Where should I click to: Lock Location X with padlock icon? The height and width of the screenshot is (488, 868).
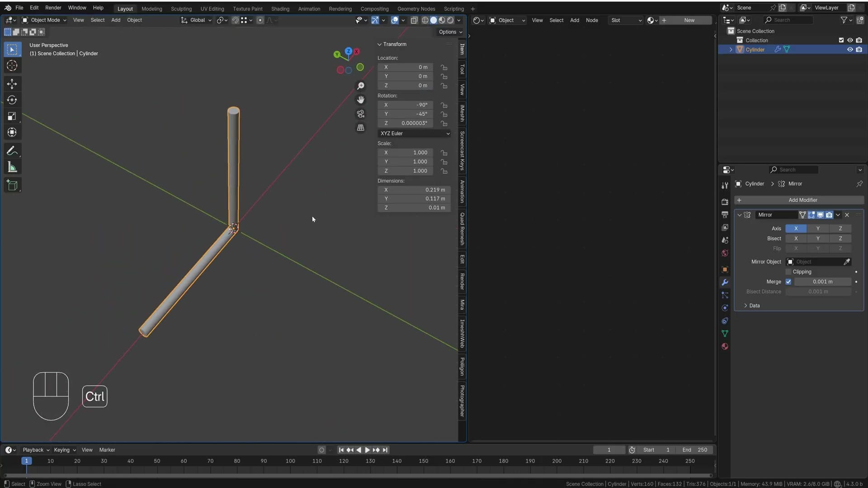pyautogui.click(x=444, y=67)
